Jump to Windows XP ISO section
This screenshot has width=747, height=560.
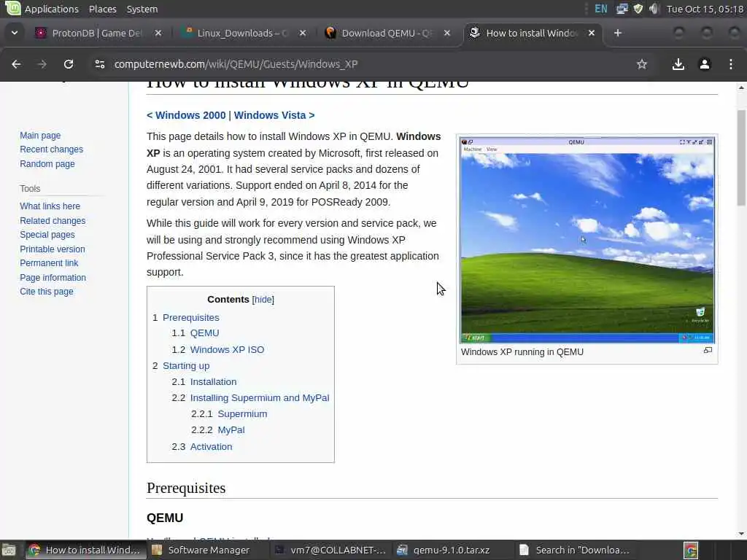point(227,349)
